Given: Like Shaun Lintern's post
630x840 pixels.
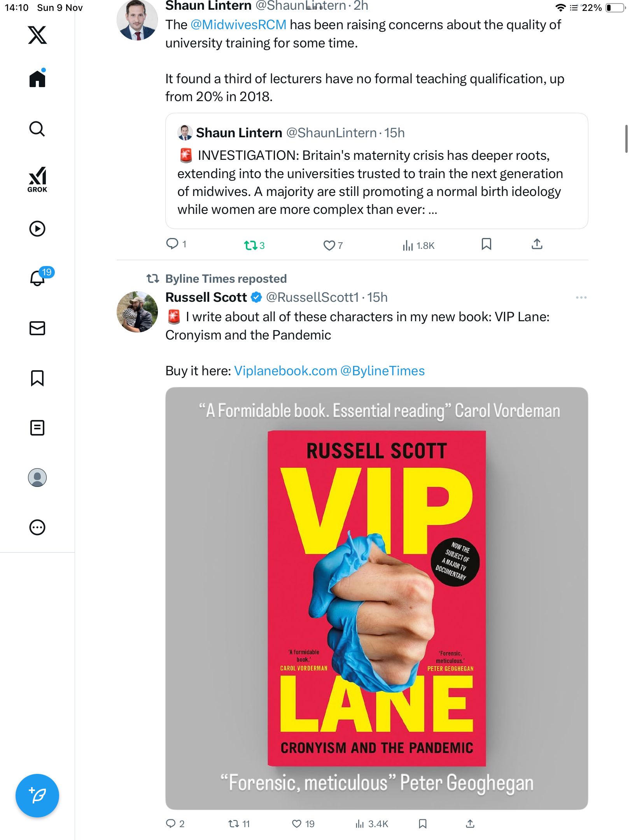Looking at the screenshot, I should pyautogui.click(x=329, y=245).
